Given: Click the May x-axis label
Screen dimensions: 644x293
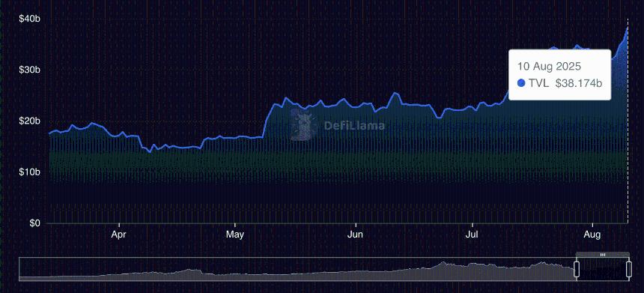Looking at the screenshot, I should tap(235, 235).
